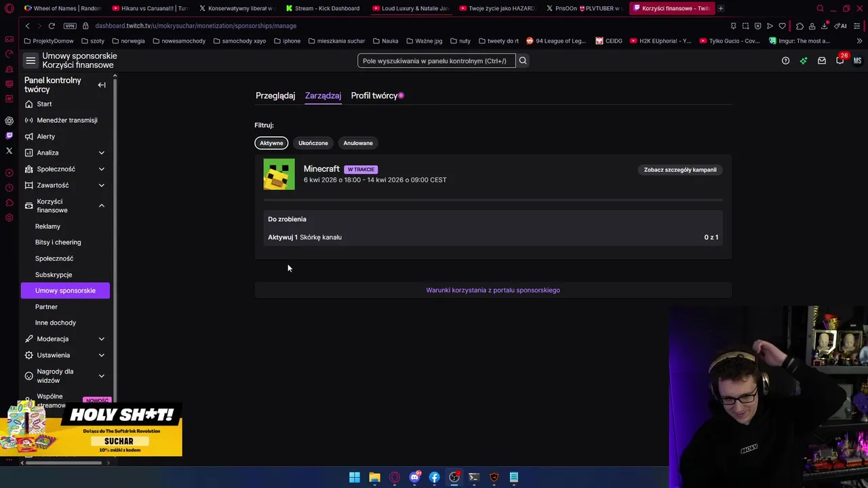Open the MS account avatar menu
The image size is (868, 488).
(x=857, y=61)
